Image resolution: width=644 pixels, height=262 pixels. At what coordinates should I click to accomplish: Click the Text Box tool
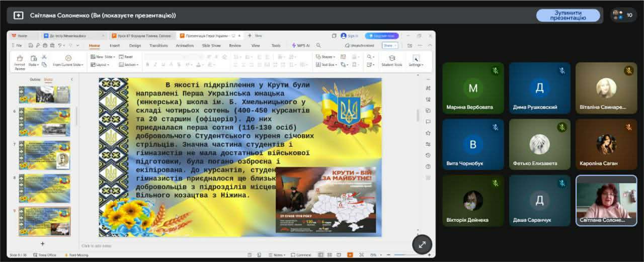326,65
